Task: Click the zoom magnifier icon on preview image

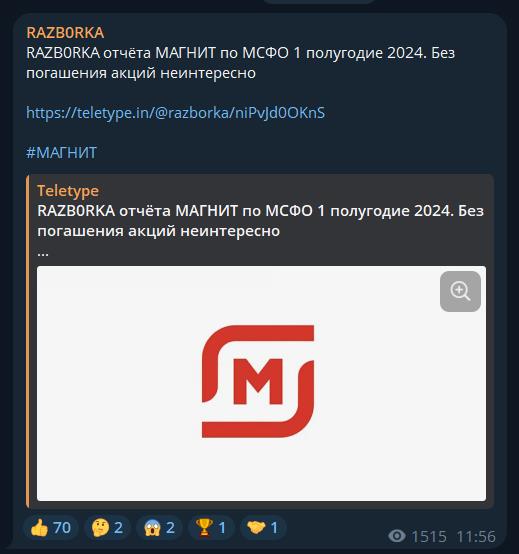Action: (460, 291)
